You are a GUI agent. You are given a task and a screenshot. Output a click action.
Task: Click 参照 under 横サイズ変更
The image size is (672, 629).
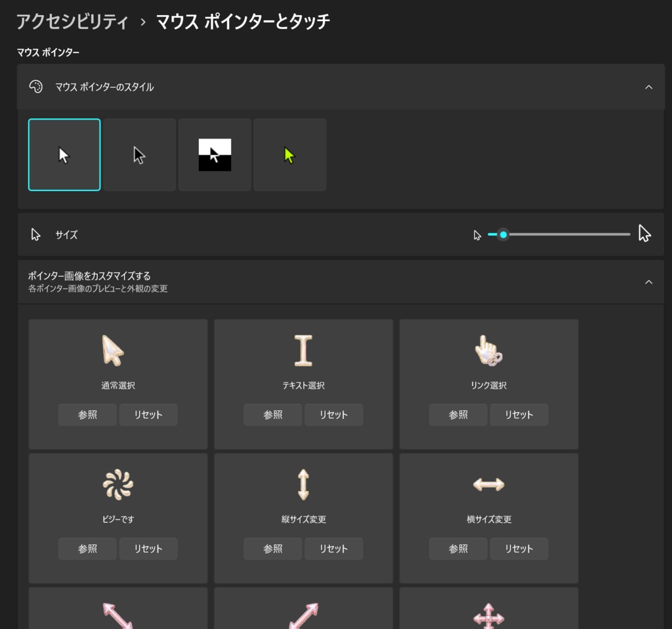click(x=458, y=549)
